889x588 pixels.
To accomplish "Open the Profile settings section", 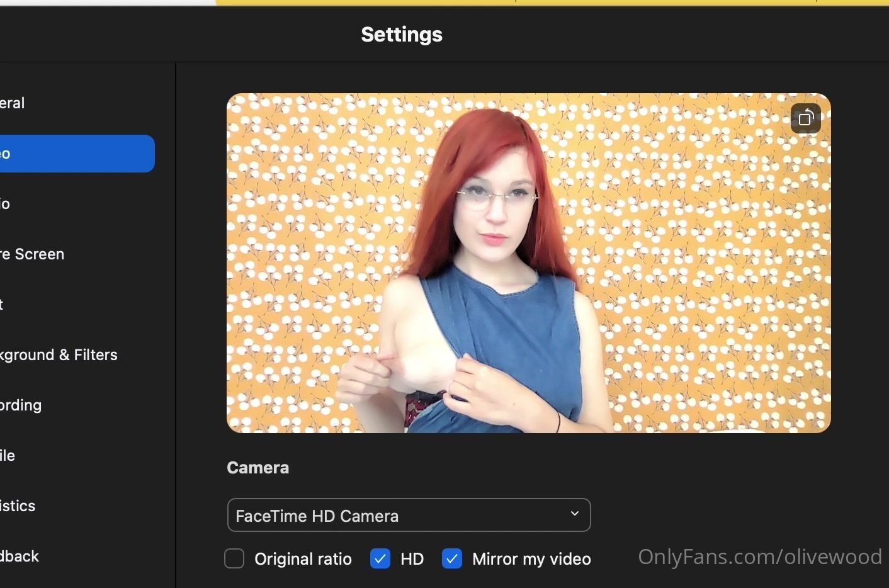I will 8,456.
